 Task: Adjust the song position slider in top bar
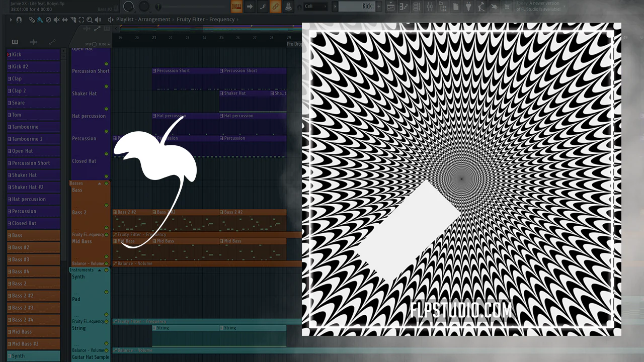[x=159, y=7]
